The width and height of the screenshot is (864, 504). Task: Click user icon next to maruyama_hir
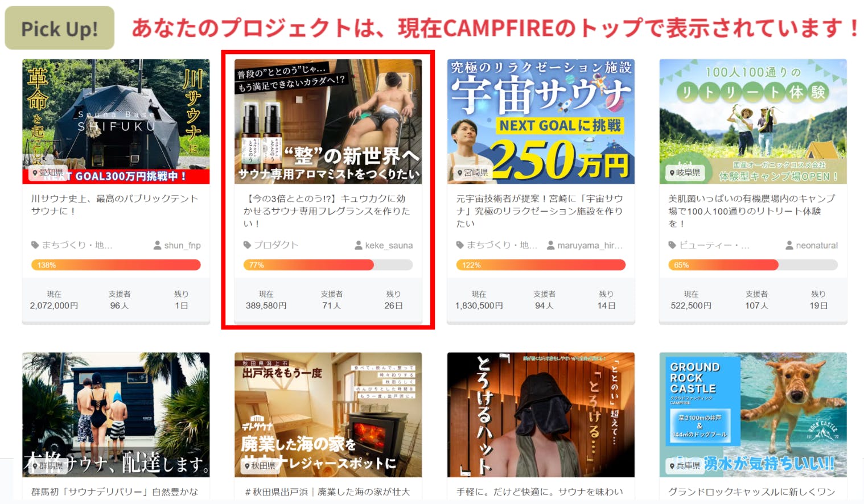550,245
